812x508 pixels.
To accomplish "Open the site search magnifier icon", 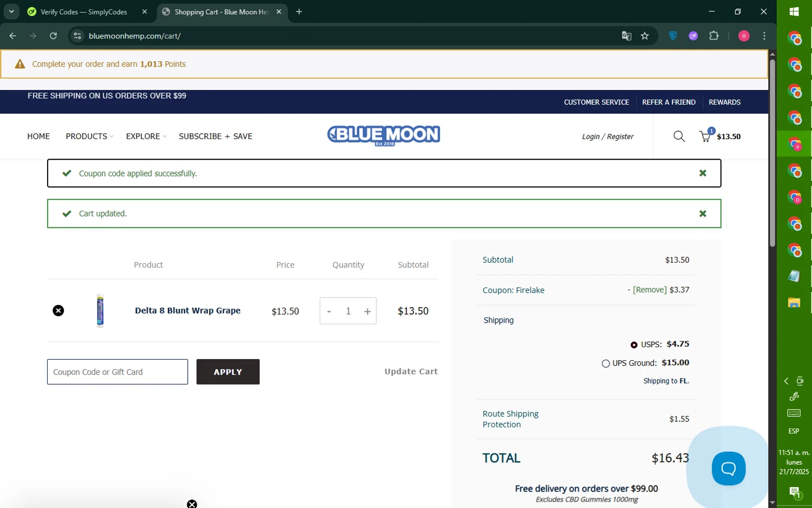I will pos(679,136).
